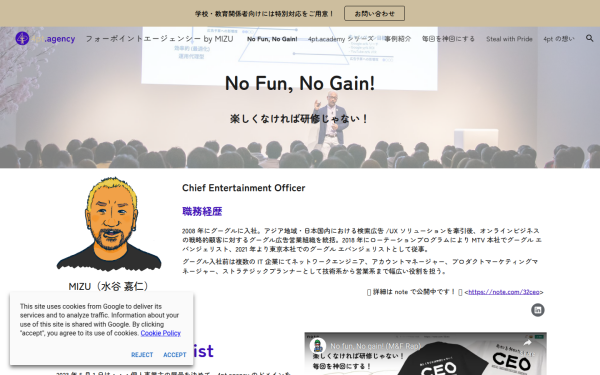
Task: Click the フォーポイントエージェンシー by MIZU site title
Action: (159, 39)
